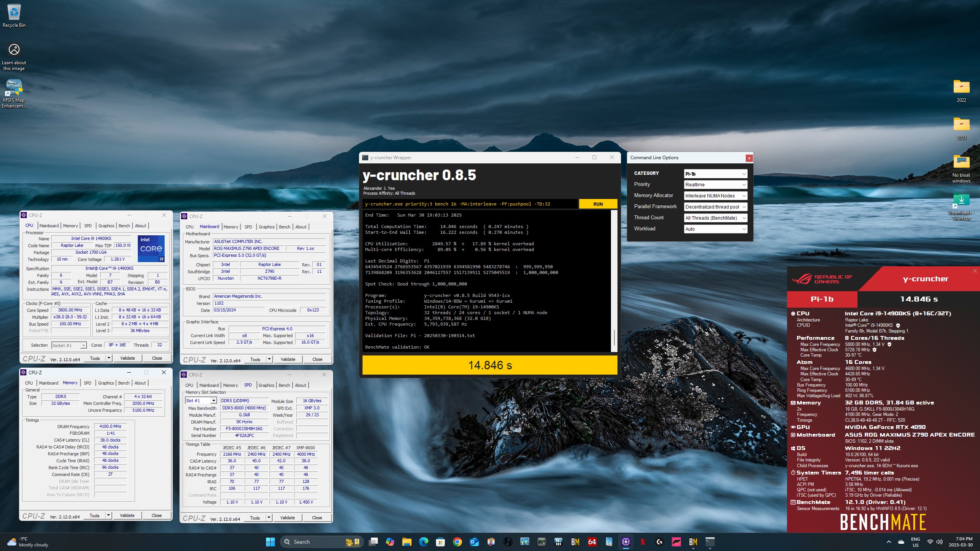
Task: Open the CATEGORY dropdown showing Pi-1b
Action: (x=715, y=174)
